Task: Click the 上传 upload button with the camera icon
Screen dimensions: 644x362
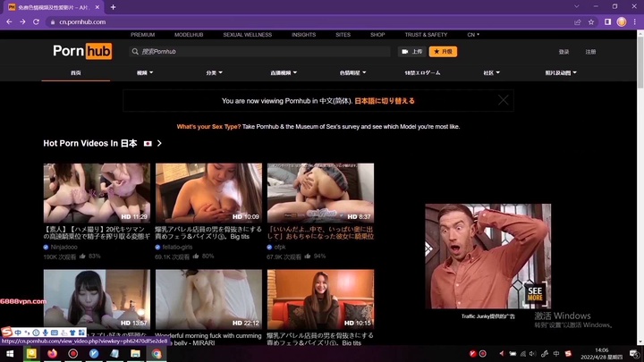Action: [411, 52]
